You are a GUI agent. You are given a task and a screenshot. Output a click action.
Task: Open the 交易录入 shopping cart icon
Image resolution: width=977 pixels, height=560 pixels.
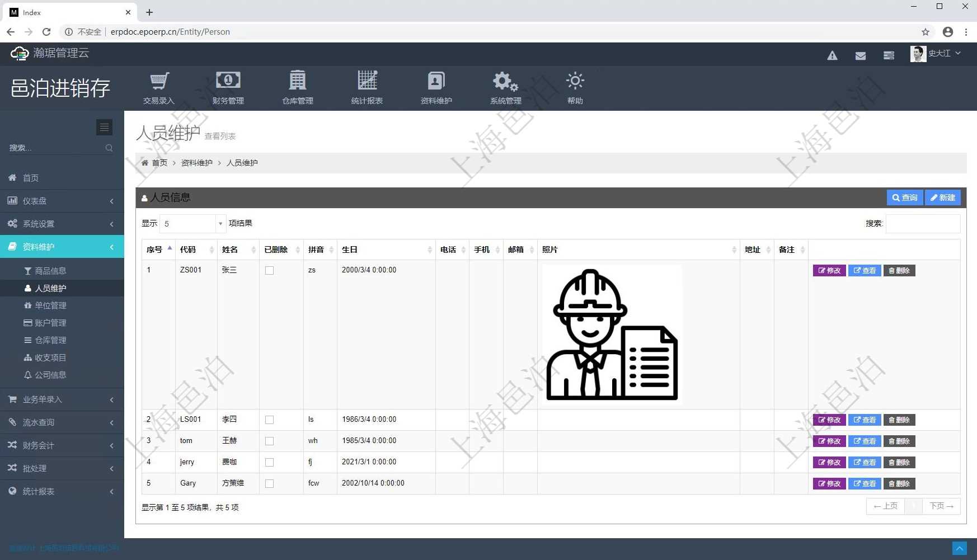click(x=159, y=82)
